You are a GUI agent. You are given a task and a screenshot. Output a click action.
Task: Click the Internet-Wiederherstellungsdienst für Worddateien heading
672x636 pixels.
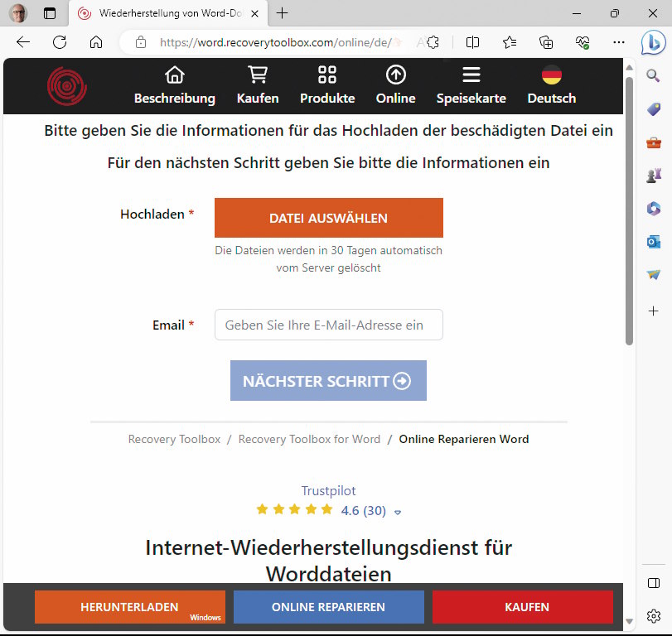tap(328, 560)
